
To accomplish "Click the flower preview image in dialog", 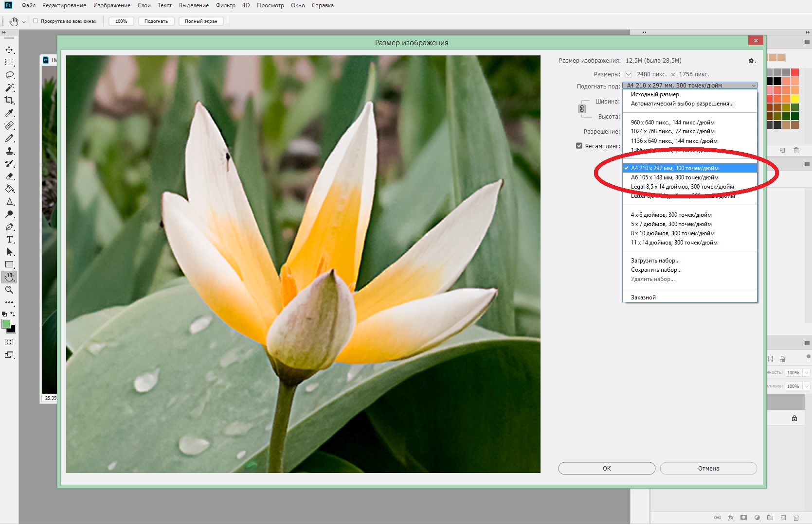I will pyautogui.click(x=303, y=264).
